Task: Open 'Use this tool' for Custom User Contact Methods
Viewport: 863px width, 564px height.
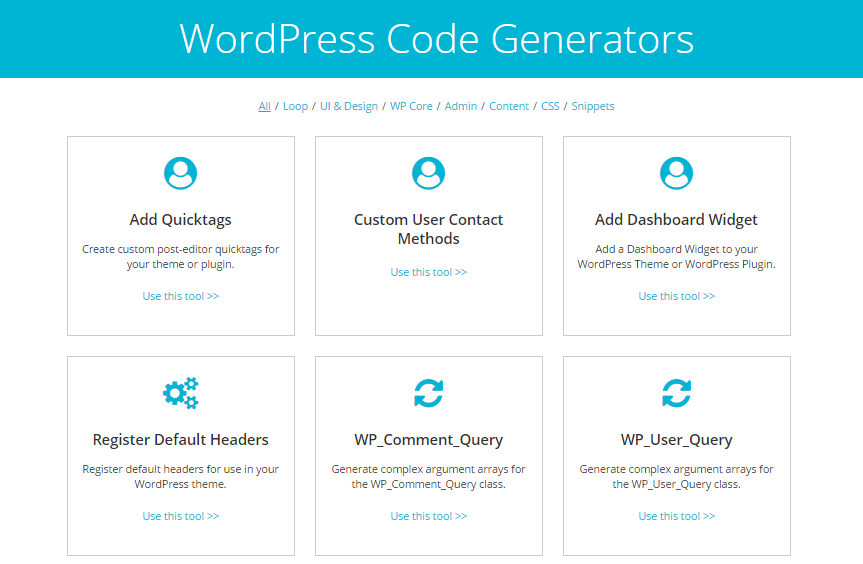Action: point(429,272)
